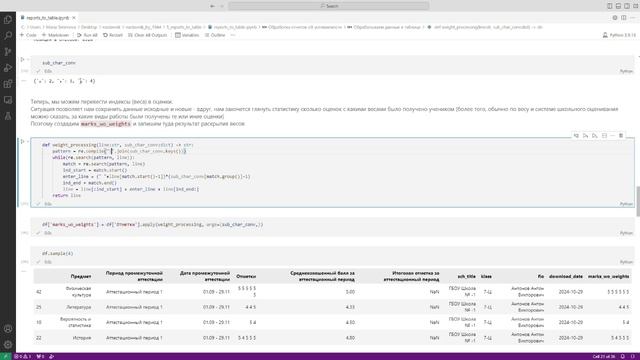Toggle the primary side bar layout icon
Screen dimensions: 640x360
[609, 6]
